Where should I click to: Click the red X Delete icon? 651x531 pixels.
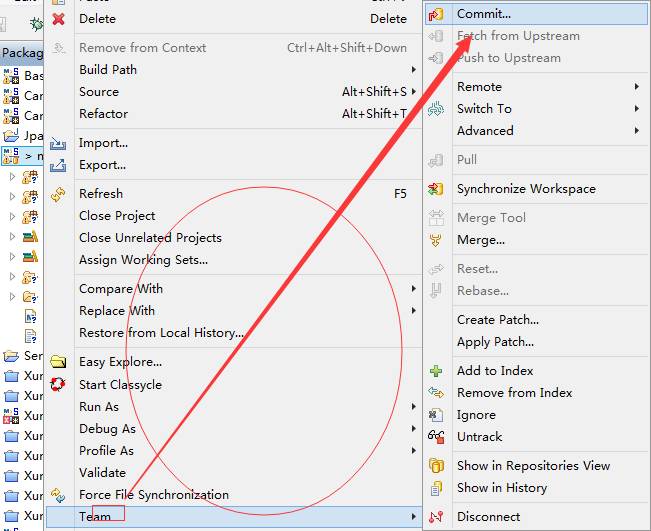click(59, 19)
